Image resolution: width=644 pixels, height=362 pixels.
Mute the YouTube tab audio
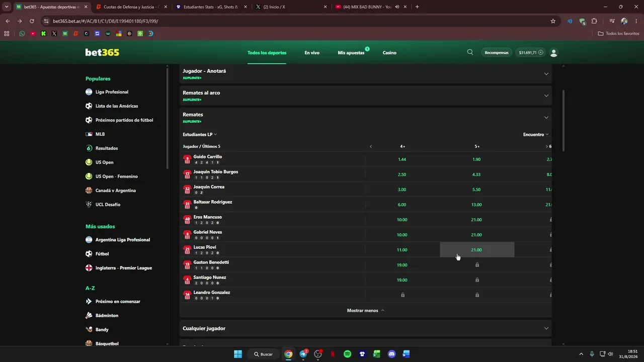397,7
